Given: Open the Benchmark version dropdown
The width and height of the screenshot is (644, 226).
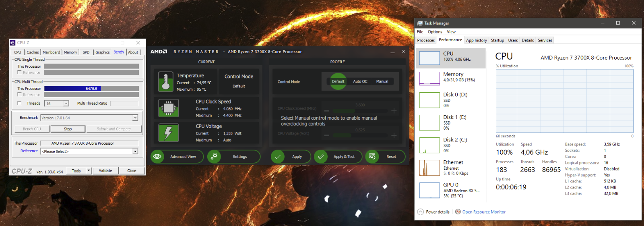Looking at the screenshot, I should pos(135,118).
